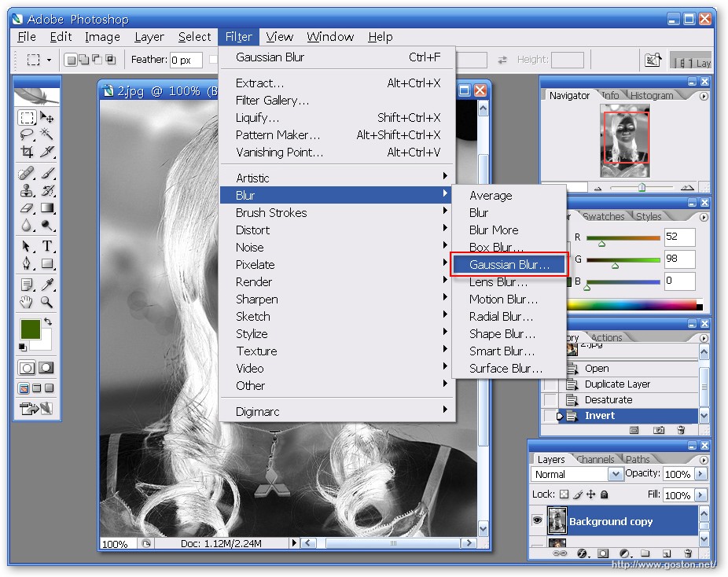The height and width of the screenshot is (577, 728).
Task: Select the Blur droplet tool
Action: (x=27, y=226)
